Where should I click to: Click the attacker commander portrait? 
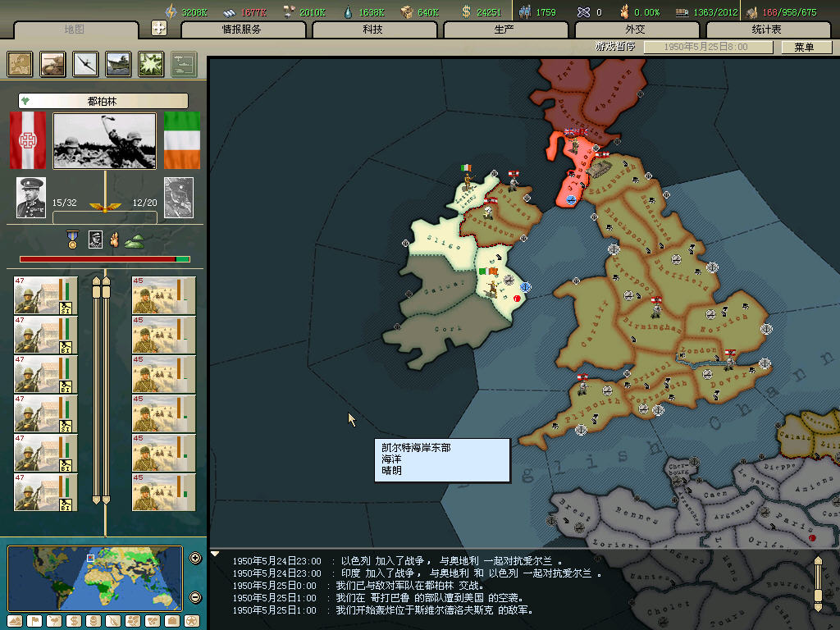(31, 198)
